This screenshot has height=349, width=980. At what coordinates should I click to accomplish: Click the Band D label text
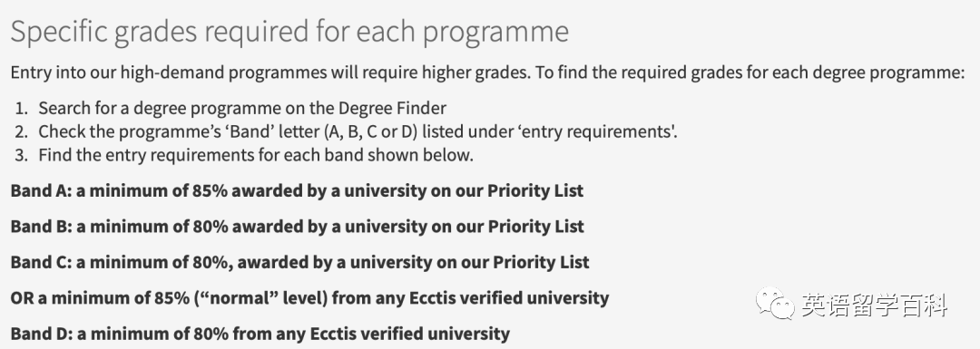point(40,334)
